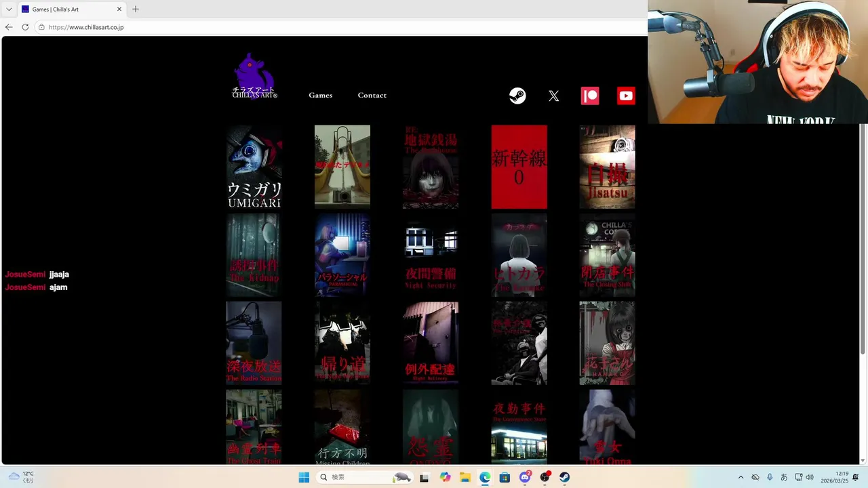Open Discord from the taskbar

click(525, 477)
